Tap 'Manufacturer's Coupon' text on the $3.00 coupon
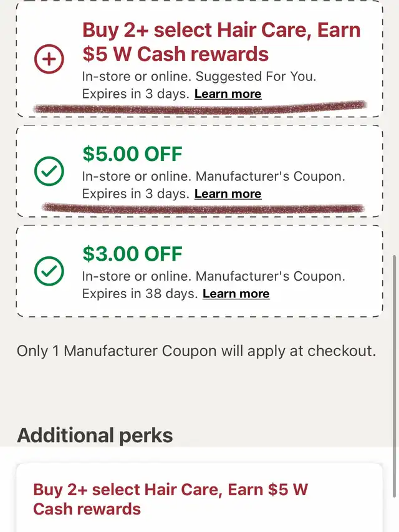This screenshot has width=399, height=532. tap(271, 276)
